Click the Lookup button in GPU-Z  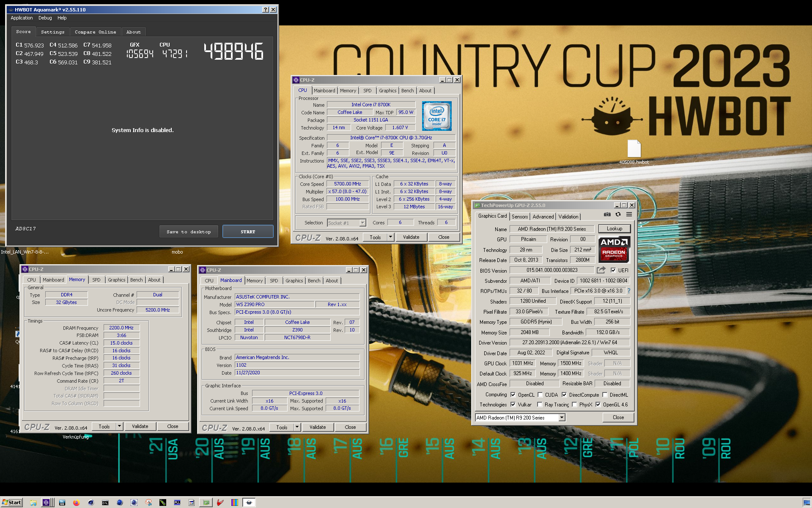coord(614,229)
